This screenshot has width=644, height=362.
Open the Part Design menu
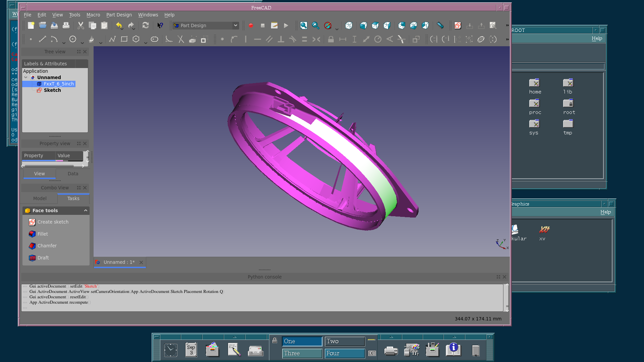click(119, 15)
